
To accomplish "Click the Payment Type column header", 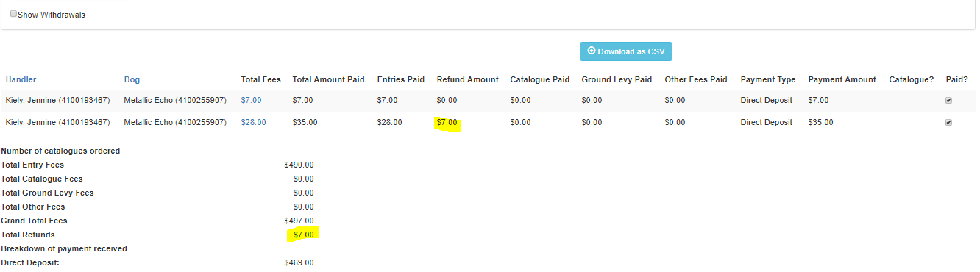I will [768, 79].
